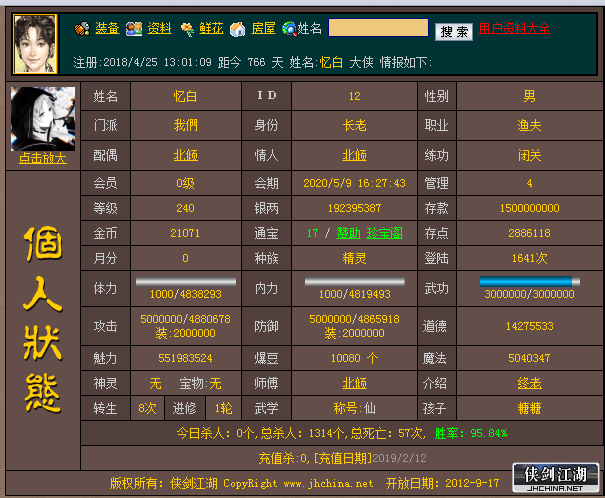Select the name value 忆白 in the table
This screenshot has height=498, width=605.
(186, 96)
